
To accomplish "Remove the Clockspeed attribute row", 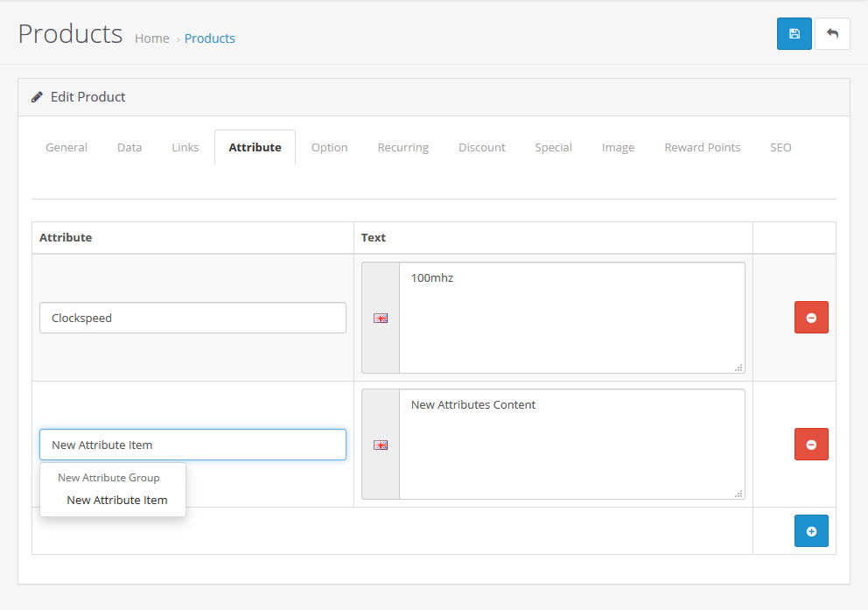I will [810, 317].
